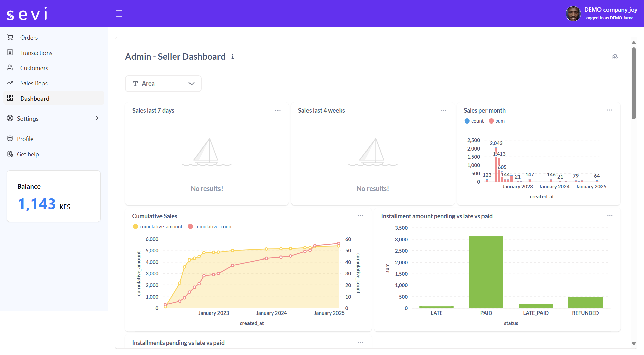This screenshot has width=644, height=355.
Task: Open the Sales last 7 days options menu
Action: coord(278,110)
